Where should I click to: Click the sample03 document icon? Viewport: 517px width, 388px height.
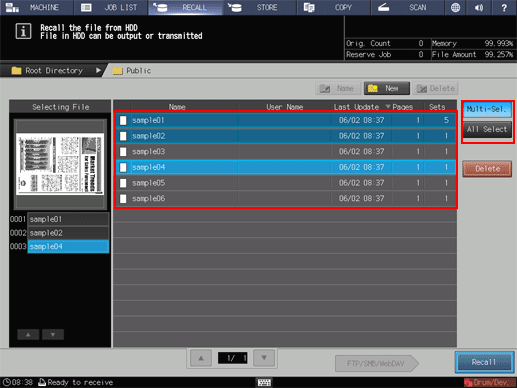click(123, 152)
